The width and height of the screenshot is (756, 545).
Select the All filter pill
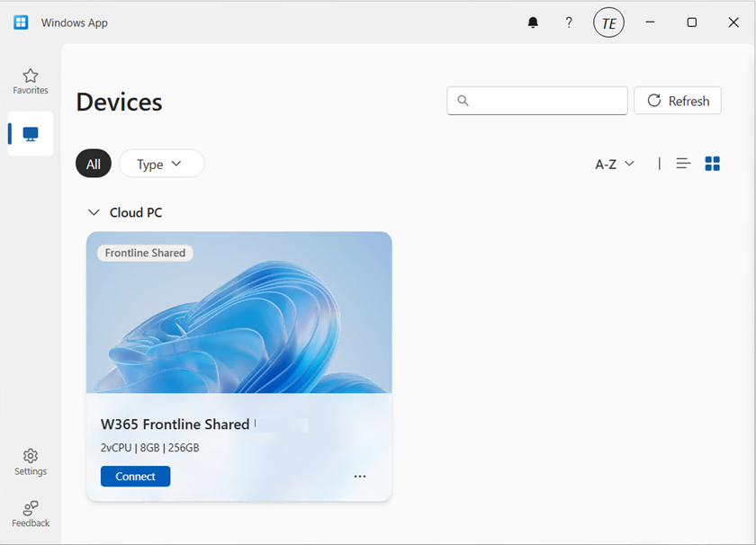pyautogui.click(x=94, y=164)
